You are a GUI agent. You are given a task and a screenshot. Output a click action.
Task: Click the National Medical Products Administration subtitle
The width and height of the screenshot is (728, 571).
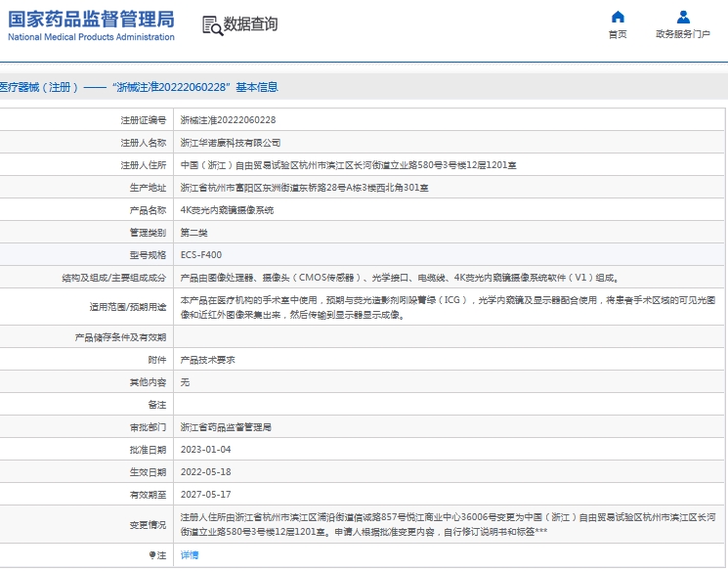[91, 37]
